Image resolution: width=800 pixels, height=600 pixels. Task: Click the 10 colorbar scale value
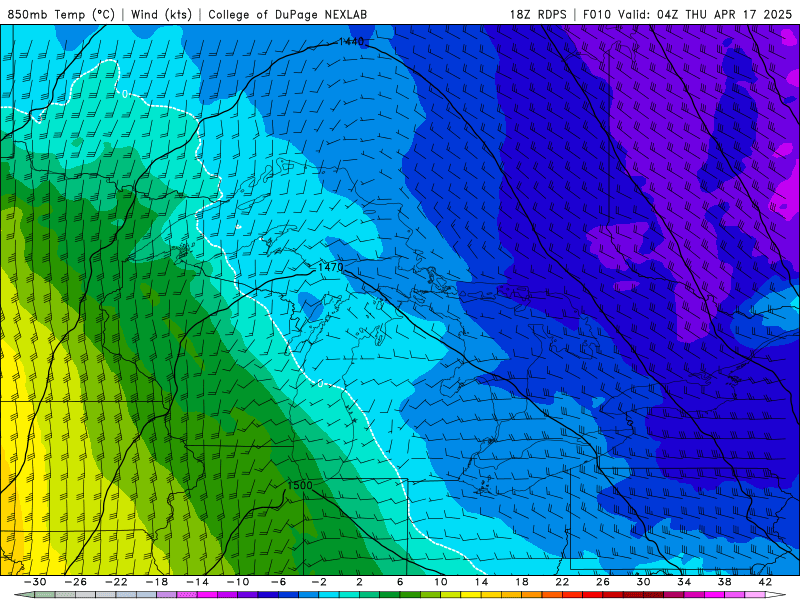[x=441, y=582]
